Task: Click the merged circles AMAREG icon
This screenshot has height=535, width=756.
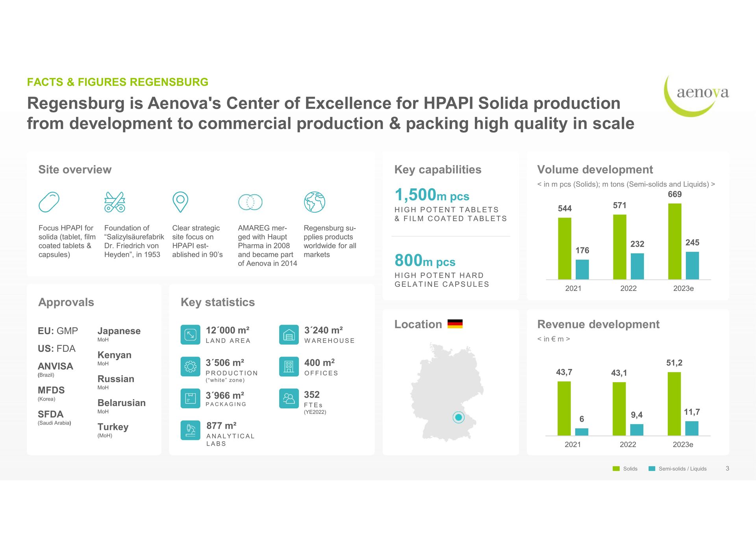Action: 250,202
